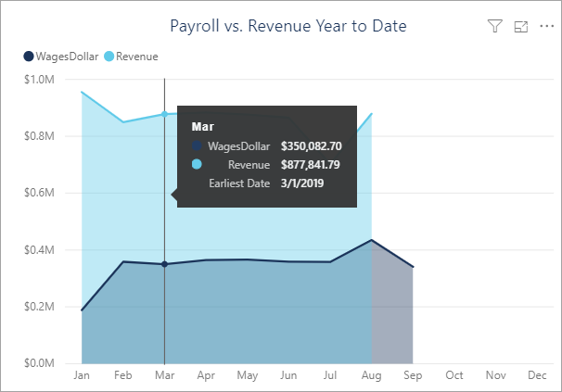Screen dimensions: 562x392
Task: Select the Revenue data point at Mar
Action: click(x=164, y=114)
